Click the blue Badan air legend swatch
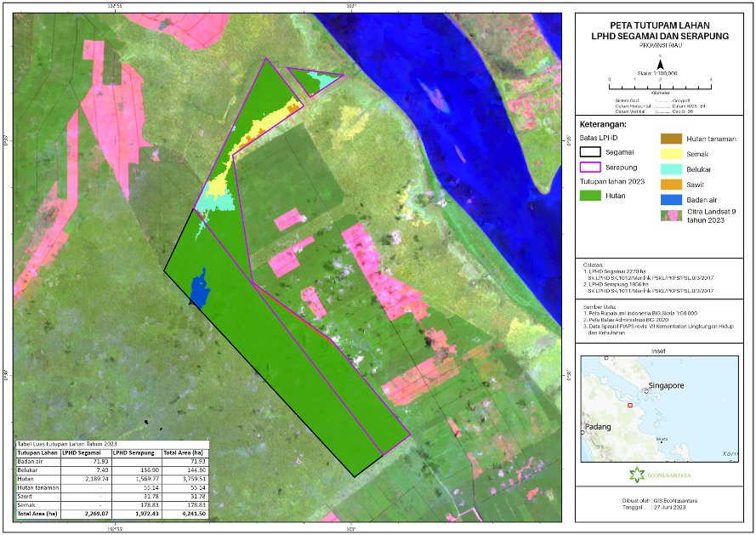Screen dimensions: 756x535 671,200
